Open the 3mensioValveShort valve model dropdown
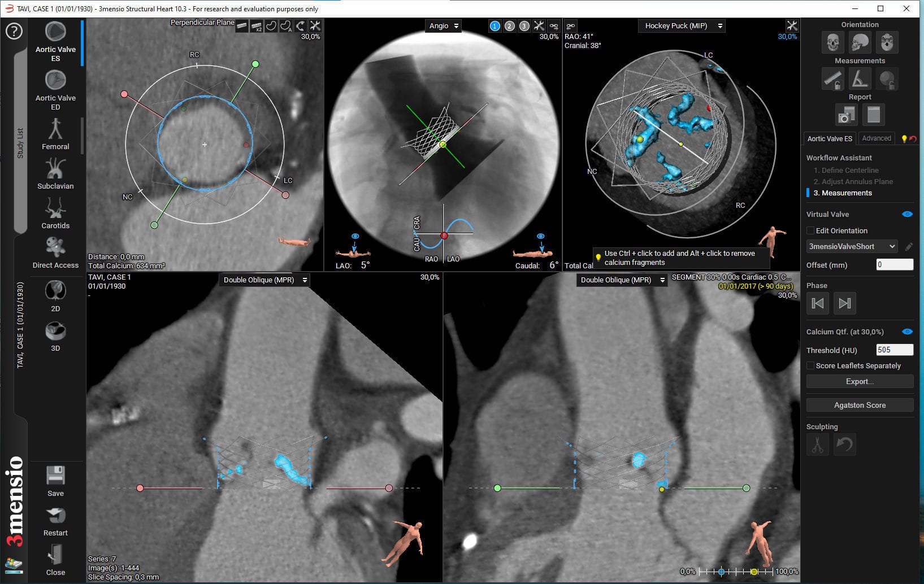The image size is (924, 584). click(852, 246)
